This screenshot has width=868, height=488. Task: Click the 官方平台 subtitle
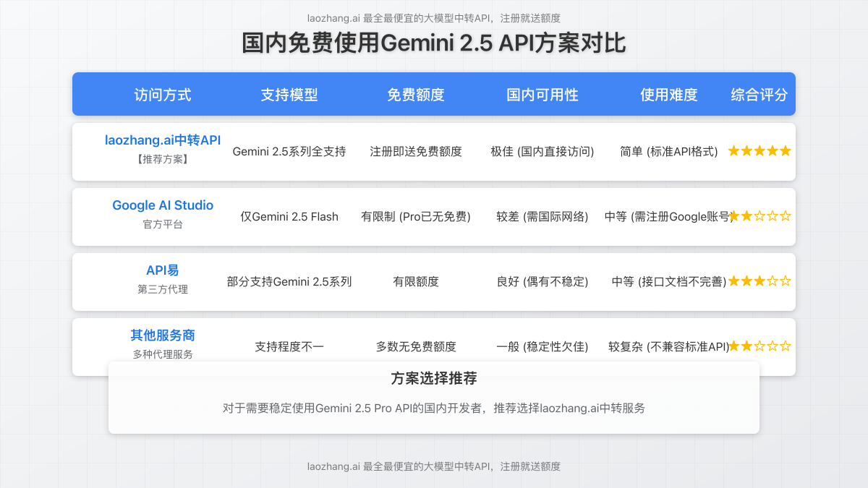pyautogui.click(x=163, y=224)
